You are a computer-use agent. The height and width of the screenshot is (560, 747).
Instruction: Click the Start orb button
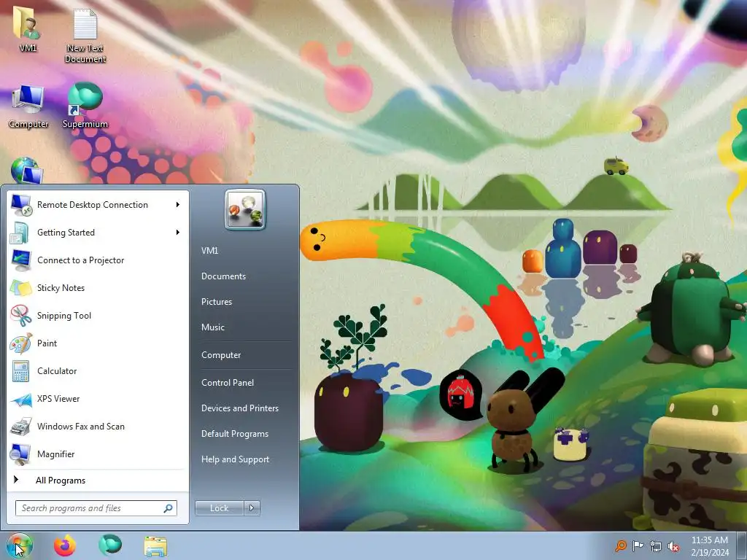pyautogui.click(x=20, y=545)
